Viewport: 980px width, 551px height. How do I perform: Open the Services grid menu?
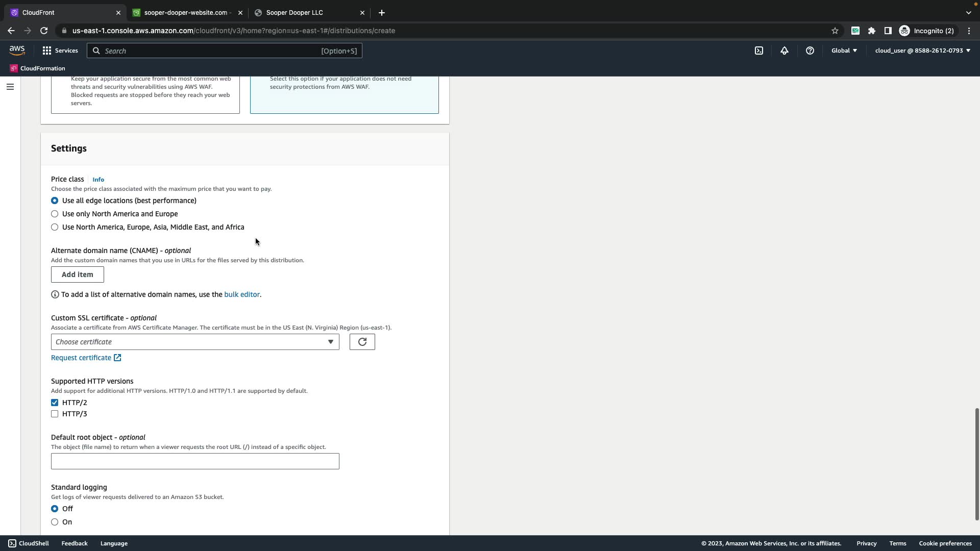tap(60, 51)
